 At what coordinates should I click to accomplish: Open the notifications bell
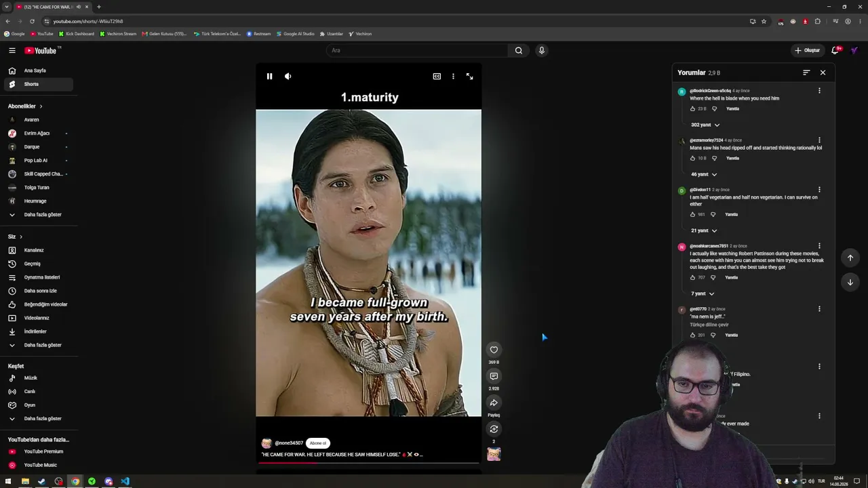click(835, 50)
